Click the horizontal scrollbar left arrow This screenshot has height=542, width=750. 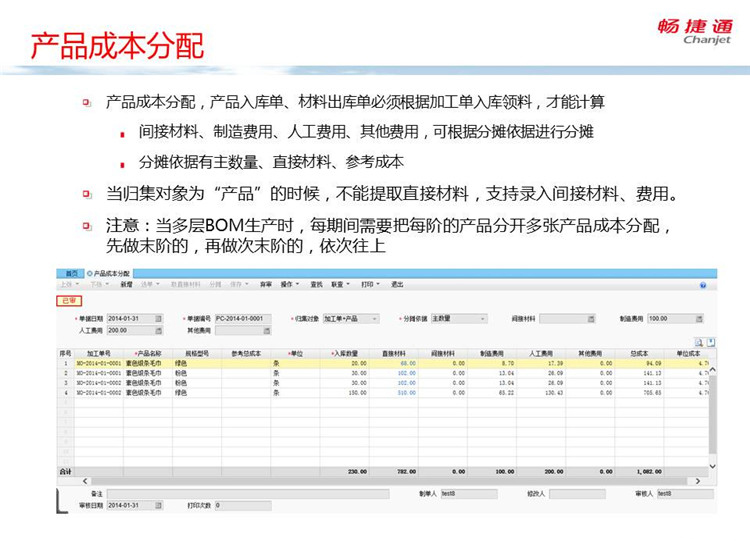coord(85,481)
